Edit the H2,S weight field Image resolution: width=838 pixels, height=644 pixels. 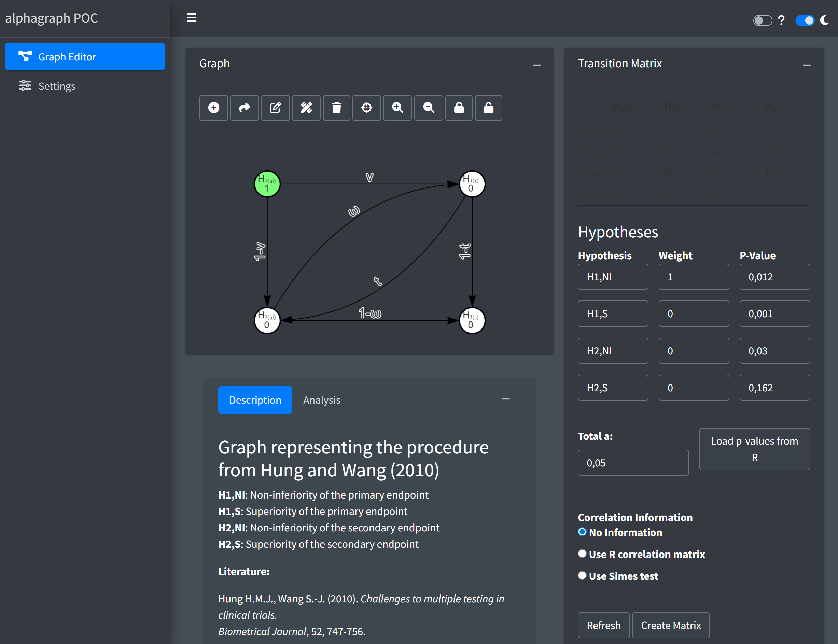click(694, 388)
